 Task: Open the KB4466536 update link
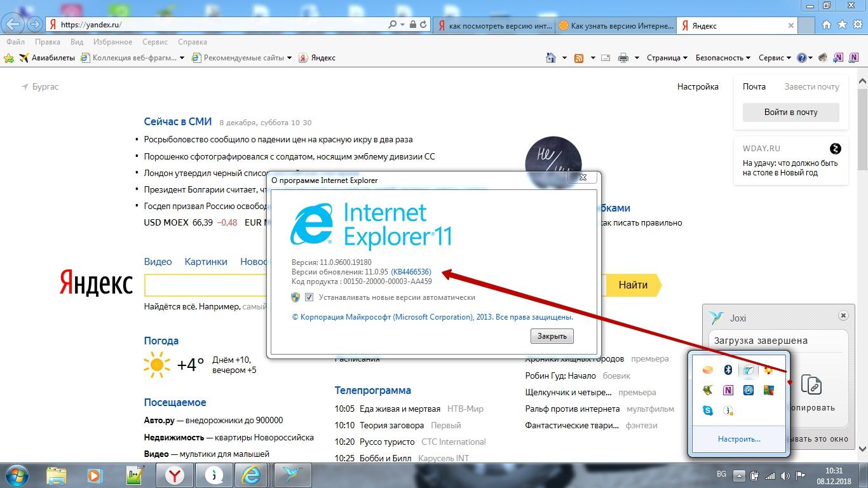pyautogui.click(x=411, y=272)
